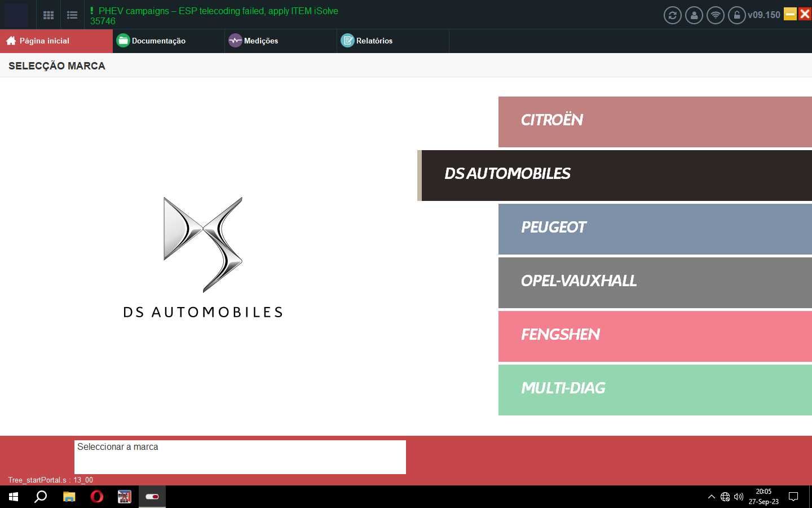Switch to the Medições tab

[281, 41]
